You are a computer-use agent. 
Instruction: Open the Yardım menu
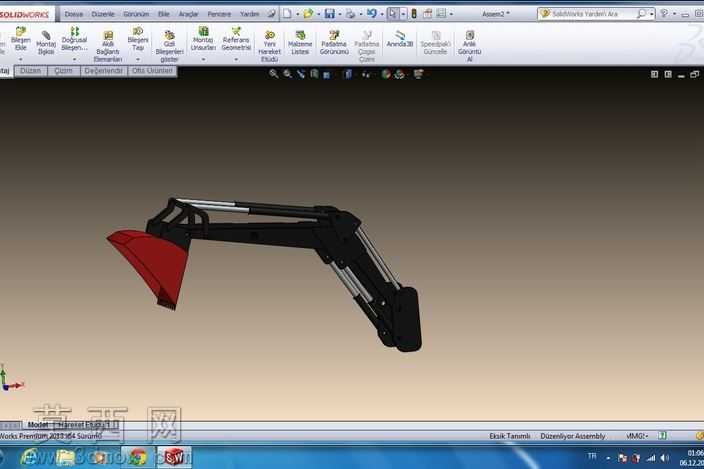(x=250, y=14)
